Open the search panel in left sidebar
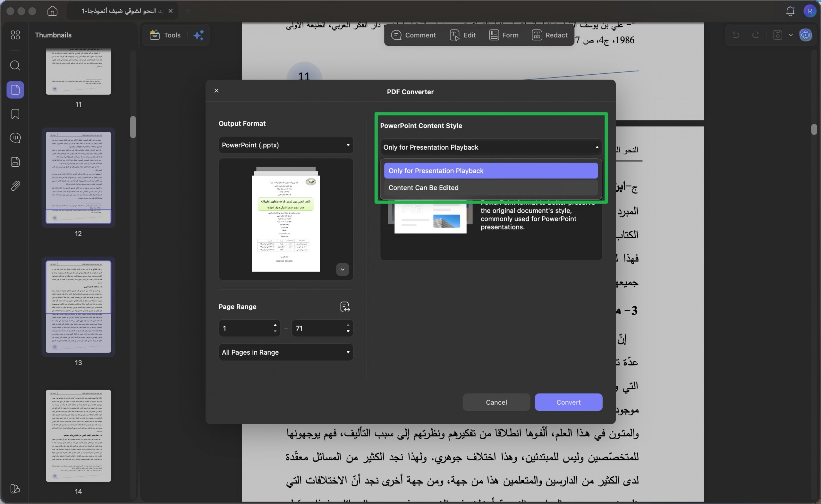The height and width of the screenshot is (504, 821). (x=15, y=65)
